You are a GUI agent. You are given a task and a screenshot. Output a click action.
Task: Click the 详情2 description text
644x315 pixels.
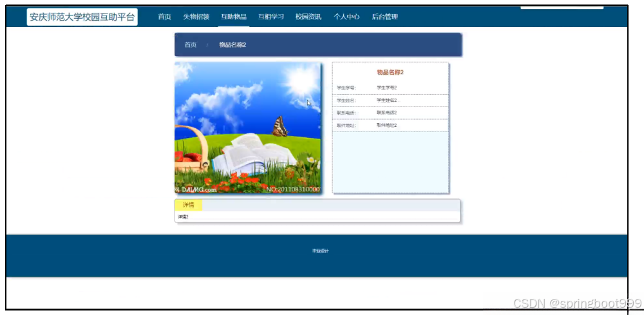coord(183,217)
